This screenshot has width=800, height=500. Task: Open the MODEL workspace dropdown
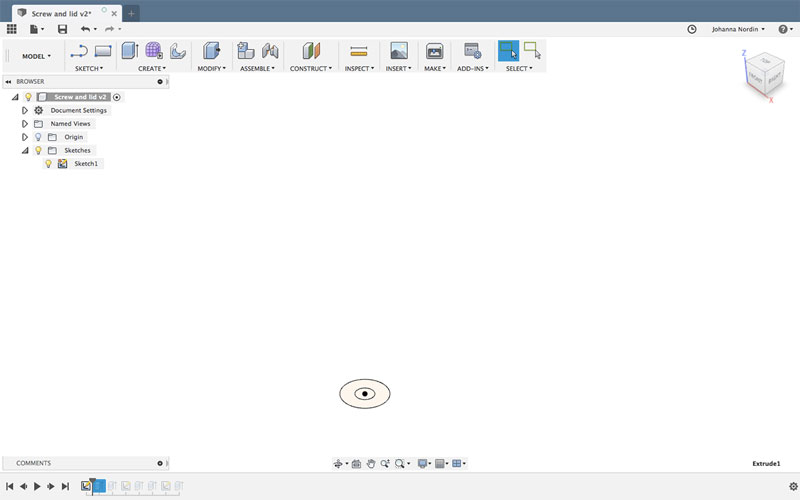[x=36, y=56]
